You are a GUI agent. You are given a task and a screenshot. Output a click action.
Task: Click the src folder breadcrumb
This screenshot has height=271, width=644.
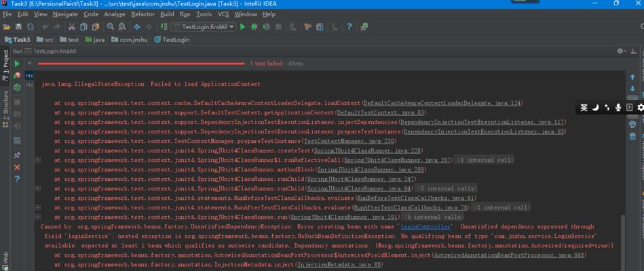(x=45, y=40)
